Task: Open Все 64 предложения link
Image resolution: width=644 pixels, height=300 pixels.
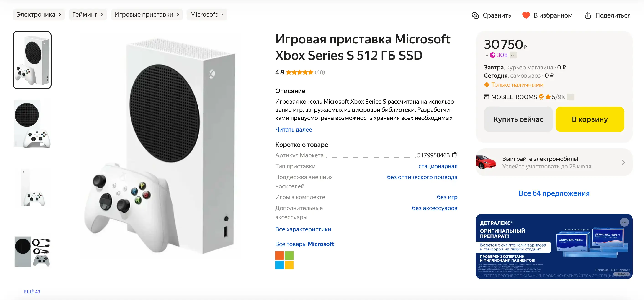Action: point(554,193)
